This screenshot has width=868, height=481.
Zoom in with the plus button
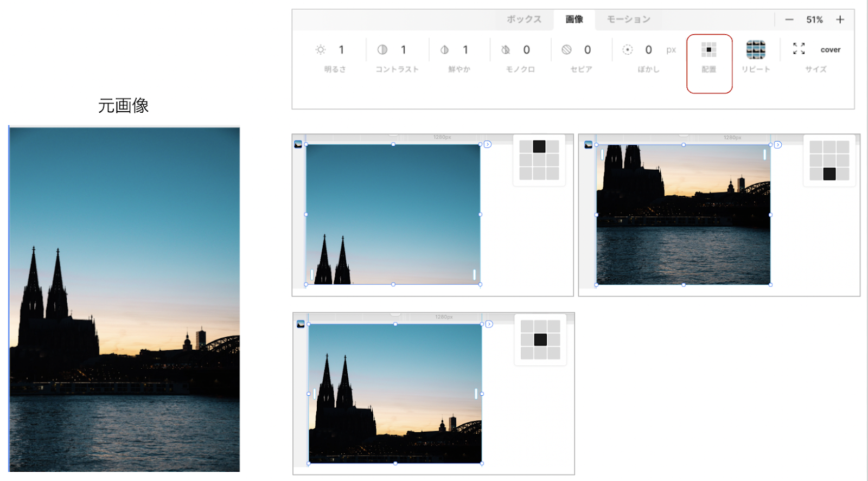click(x=840, y=20)
